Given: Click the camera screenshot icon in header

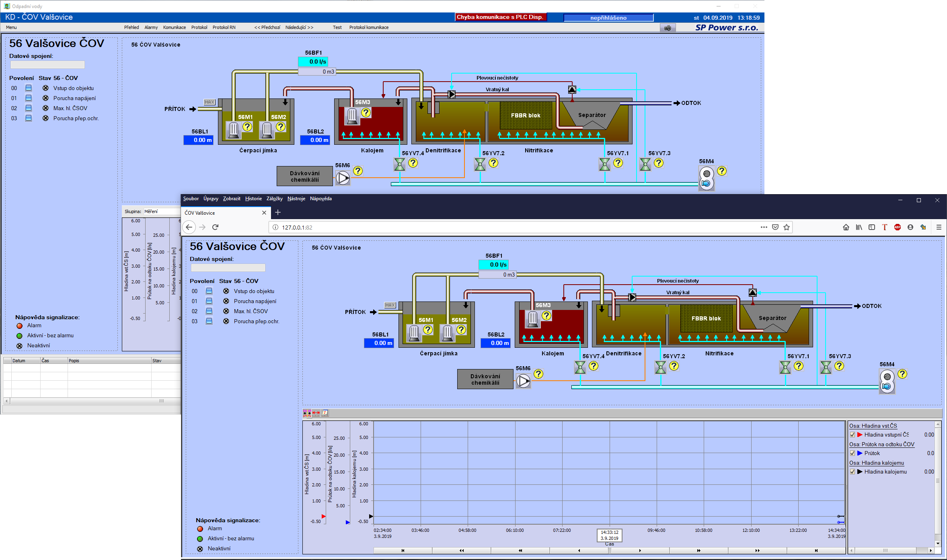Looking at the screenshot, I should click(668, 28).
